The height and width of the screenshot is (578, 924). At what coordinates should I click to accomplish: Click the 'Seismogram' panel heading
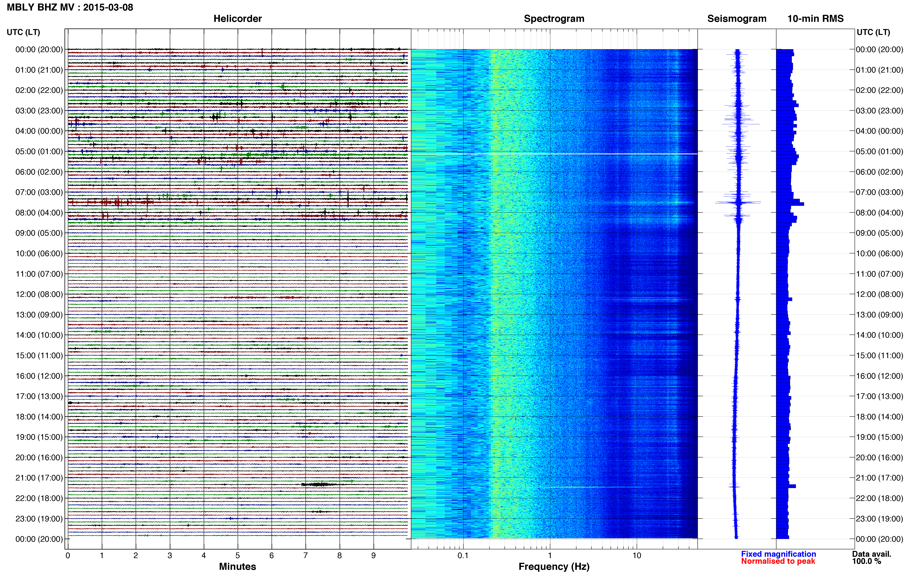tap(737, 19)
